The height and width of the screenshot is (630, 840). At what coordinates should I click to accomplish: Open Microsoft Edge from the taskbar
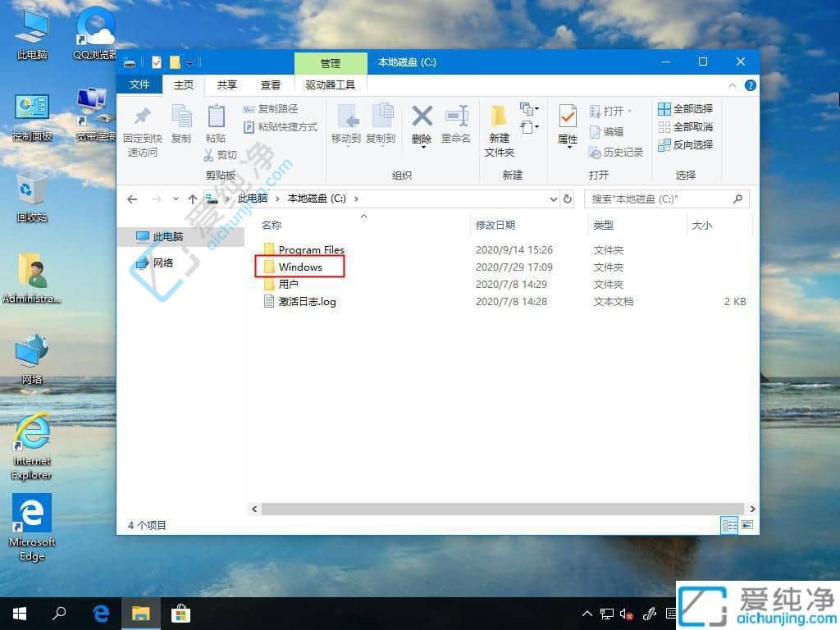(100, 613)
